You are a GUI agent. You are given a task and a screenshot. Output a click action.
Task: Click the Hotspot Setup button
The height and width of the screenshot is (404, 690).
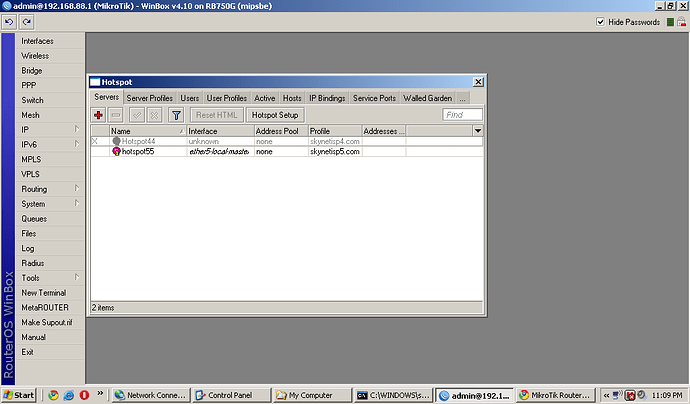coord(275,115)
